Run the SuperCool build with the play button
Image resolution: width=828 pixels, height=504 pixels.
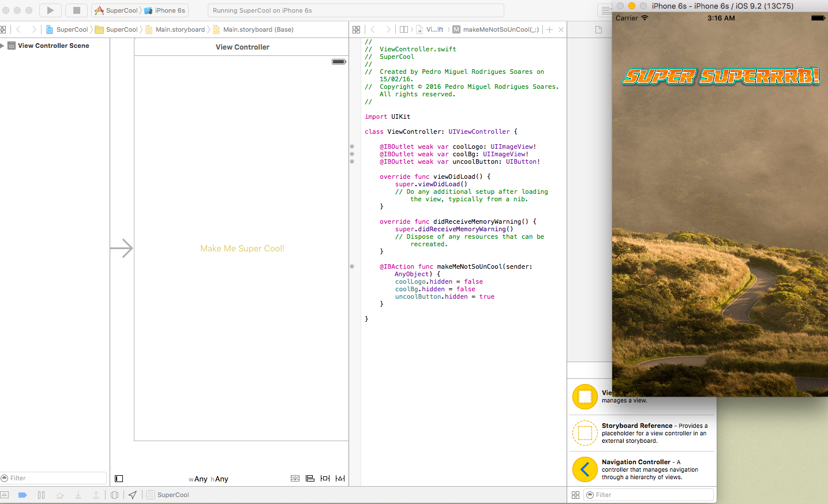click(x=50, y=10)
